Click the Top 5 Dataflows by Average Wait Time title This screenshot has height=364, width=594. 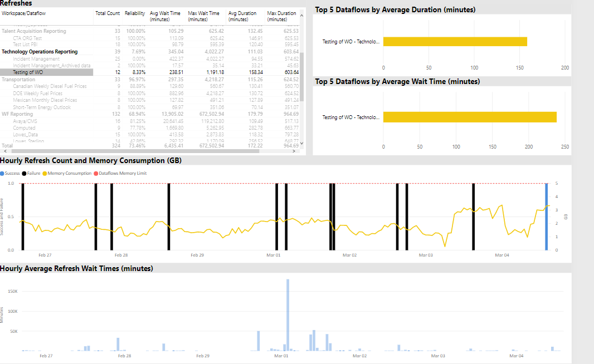(x=397, y=82)
